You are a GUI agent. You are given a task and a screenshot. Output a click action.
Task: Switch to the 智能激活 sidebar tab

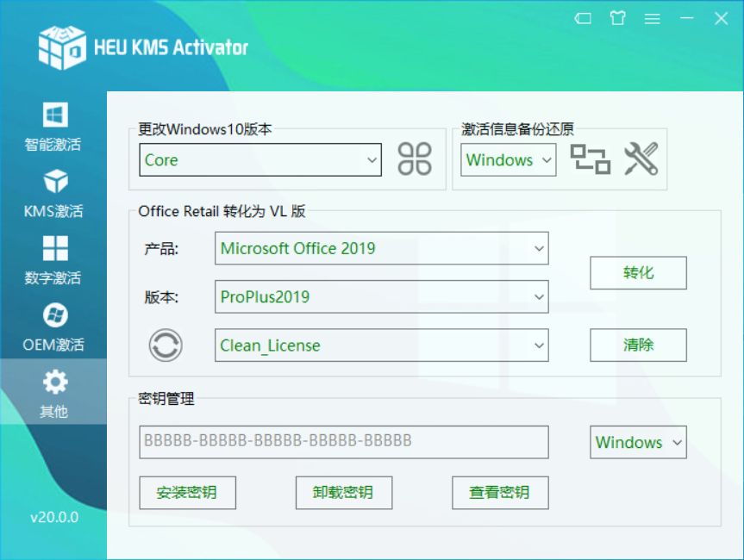point(53,128)
